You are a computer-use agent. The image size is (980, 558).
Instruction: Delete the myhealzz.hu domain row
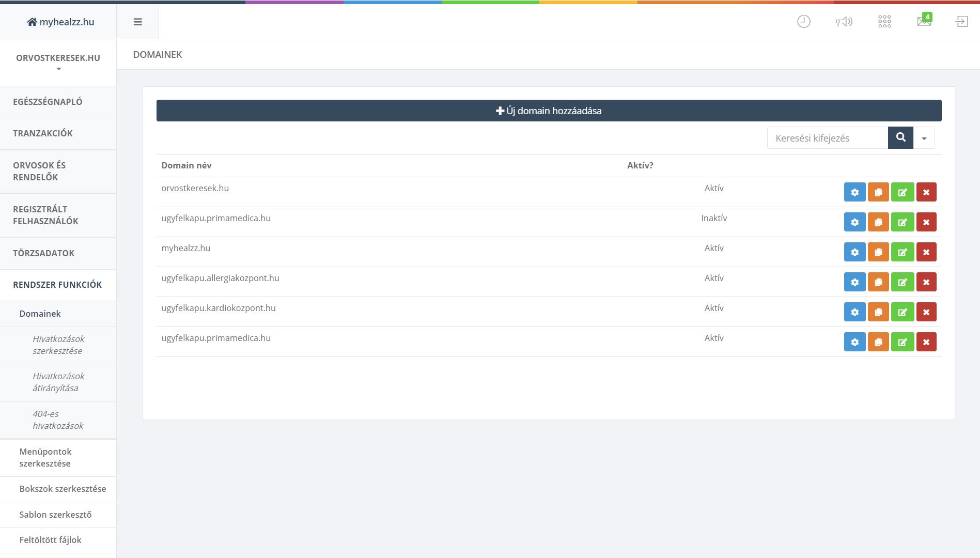coord(926,252)
